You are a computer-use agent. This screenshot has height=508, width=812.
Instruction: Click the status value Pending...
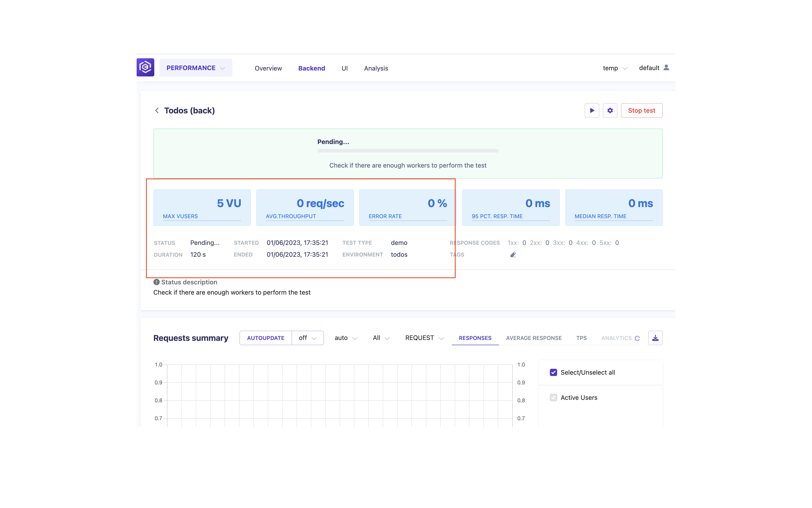click(205, 243)
